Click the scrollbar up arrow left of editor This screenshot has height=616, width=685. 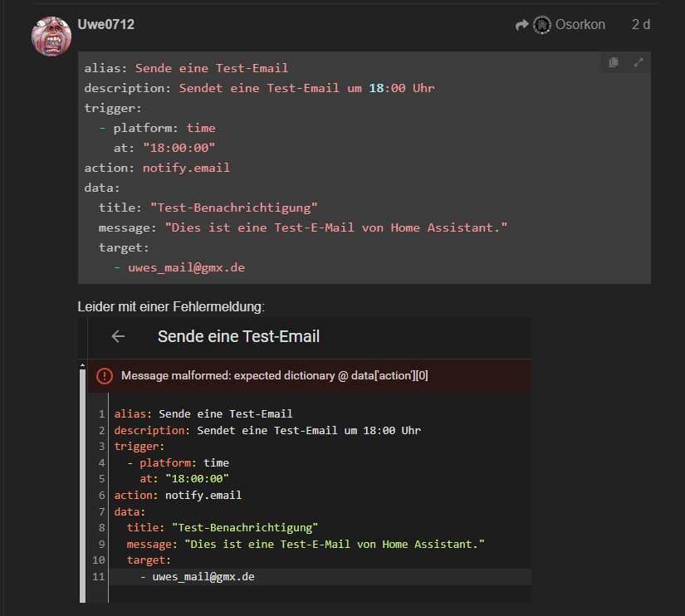82,364
